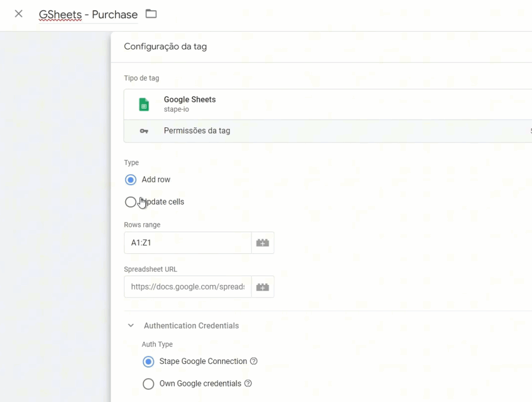Focus the Spreadsheet URL text field

188,287
